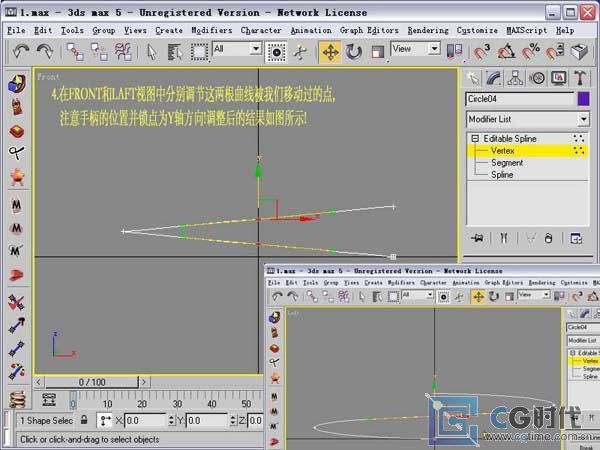Activate Select and Manipulate in main window
Screen dimensions: 600x450
[300, 52]
